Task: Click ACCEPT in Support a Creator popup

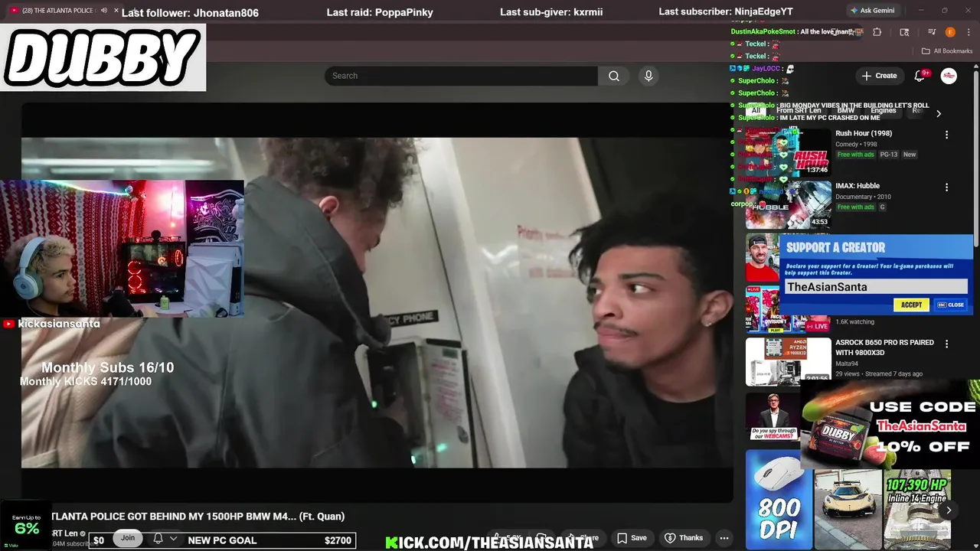Action: (911, 305)
